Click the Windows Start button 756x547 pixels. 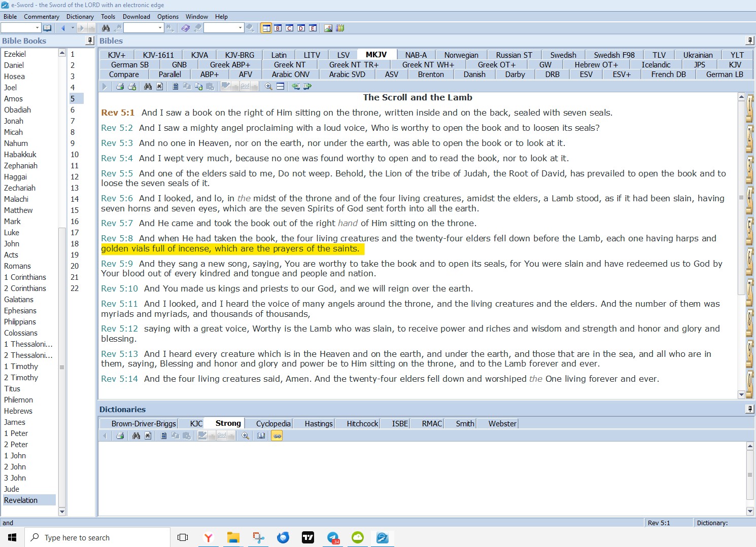(12, 537)
